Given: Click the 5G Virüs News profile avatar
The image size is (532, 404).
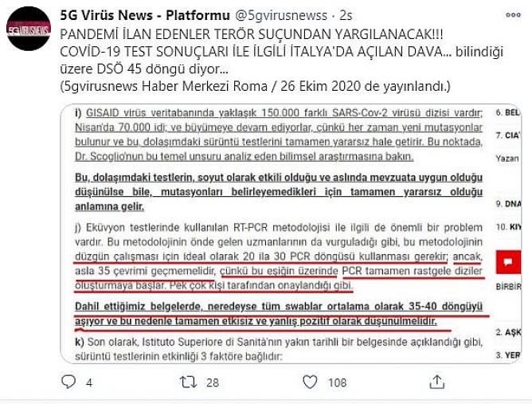Looking at the screenshot, I should [x=29, y=29].
